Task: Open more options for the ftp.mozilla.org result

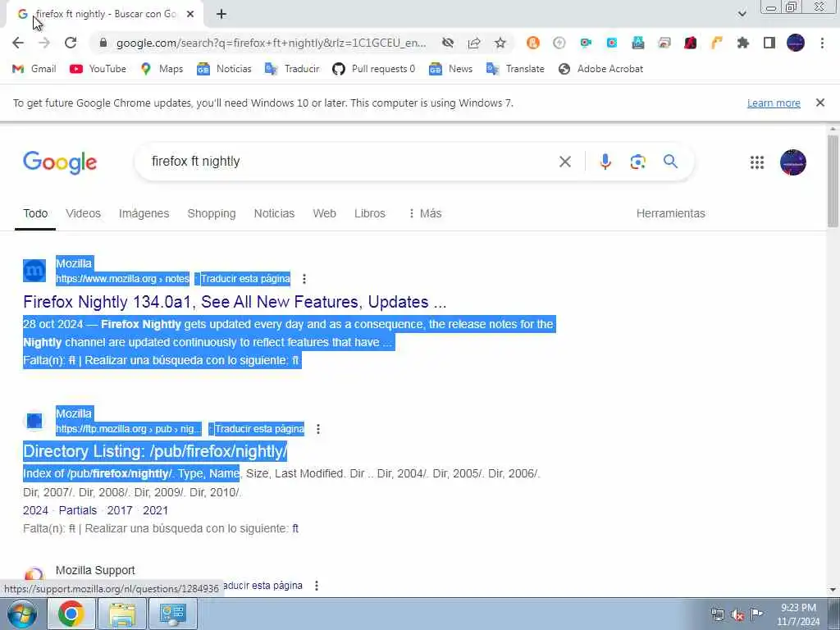Action: tap(318, 429)
